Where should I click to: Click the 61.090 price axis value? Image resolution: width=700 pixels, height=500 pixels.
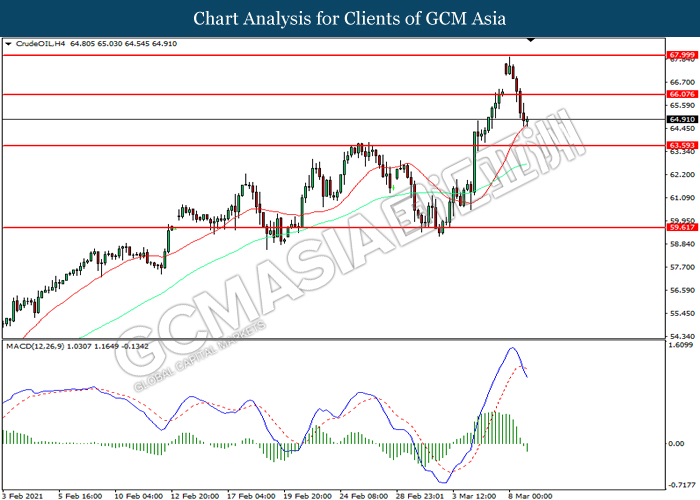(x=682, y=198)
